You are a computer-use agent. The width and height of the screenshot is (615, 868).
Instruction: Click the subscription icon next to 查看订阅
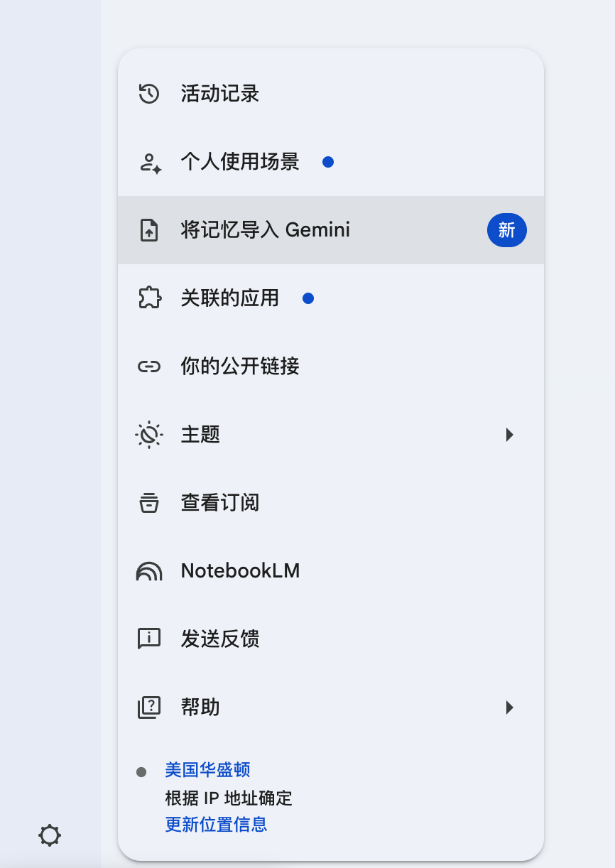point(148,502)
